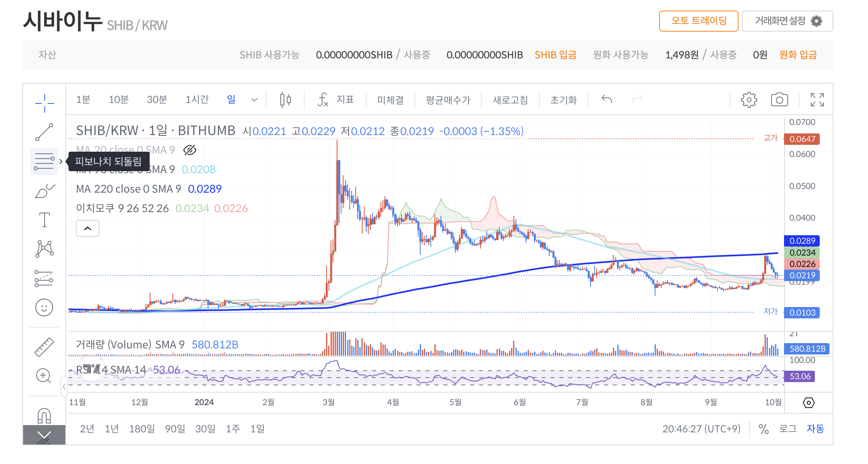Open chart settings gear icon
Image resolution: width=868 pixels, height=464 pixels.
[749, 100]
